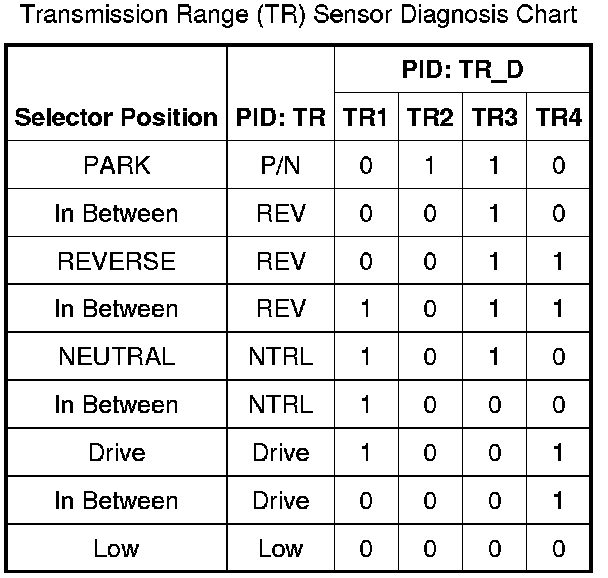Screen dimensions: 608x578
Task: Click NTRL in the NEUTRAL row
Action: (281, 357)
